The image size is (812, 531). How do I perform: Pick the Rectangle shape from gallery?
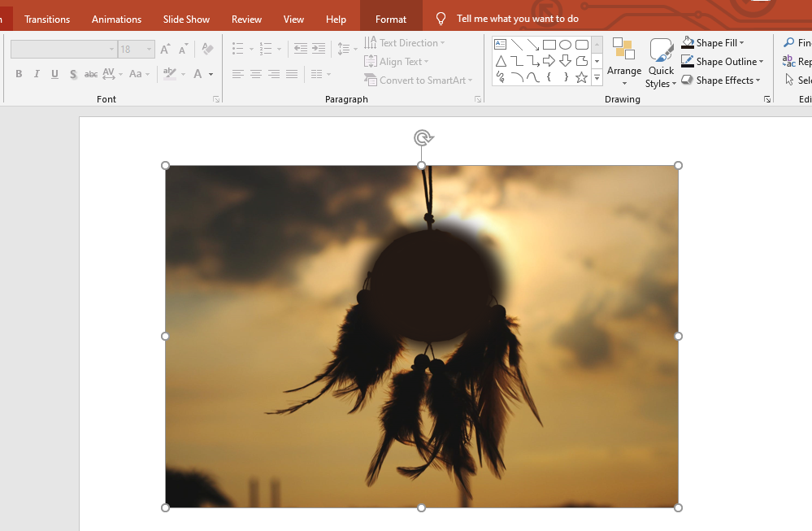(x=549, y=45)
